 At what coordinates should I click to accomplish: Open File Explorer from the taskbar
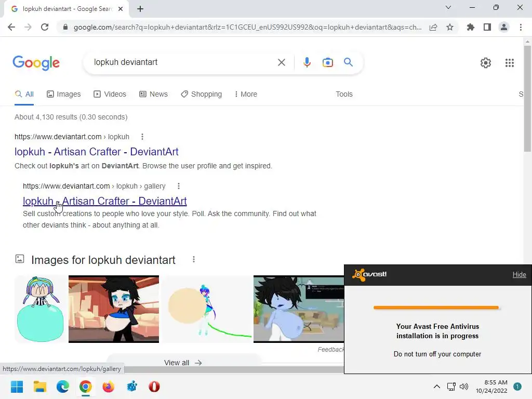pyautogui.click(x=39, y=387)
